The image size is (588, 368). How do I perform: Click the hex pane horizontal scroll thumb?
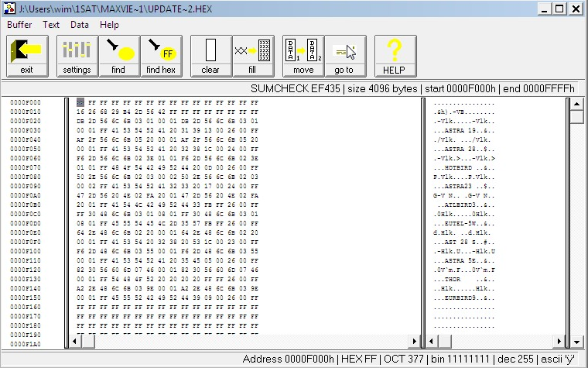click(88, 342)
